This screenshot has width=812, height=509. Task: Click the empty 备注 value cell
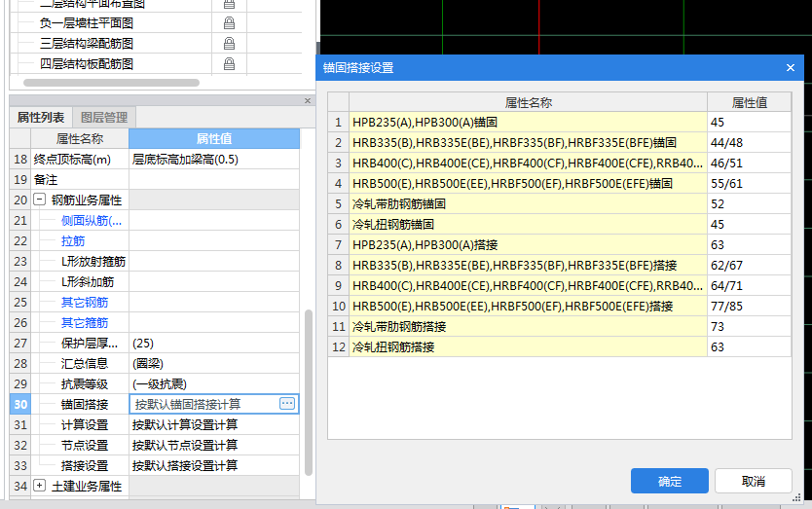[214, 180]
